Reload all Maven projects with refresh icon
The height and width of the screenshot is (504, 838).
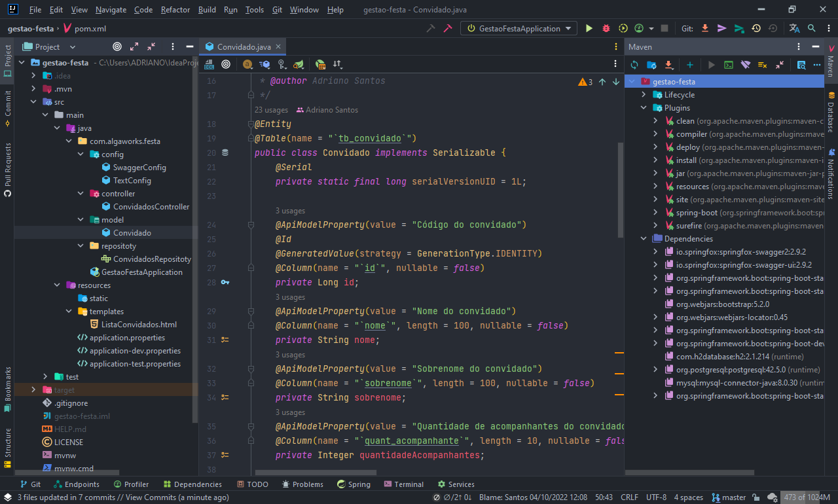[x=634, y=65]
